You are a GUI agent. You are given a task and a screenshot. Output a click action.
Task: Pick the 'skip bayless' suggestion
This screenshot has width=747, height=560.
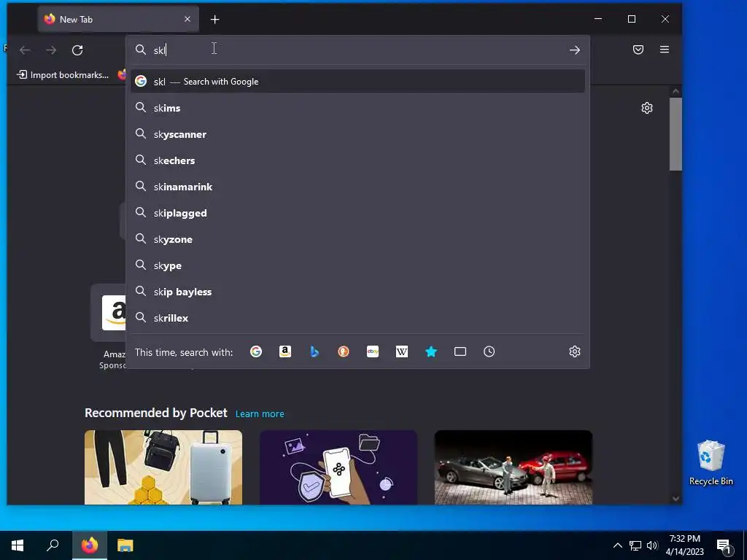357,292
